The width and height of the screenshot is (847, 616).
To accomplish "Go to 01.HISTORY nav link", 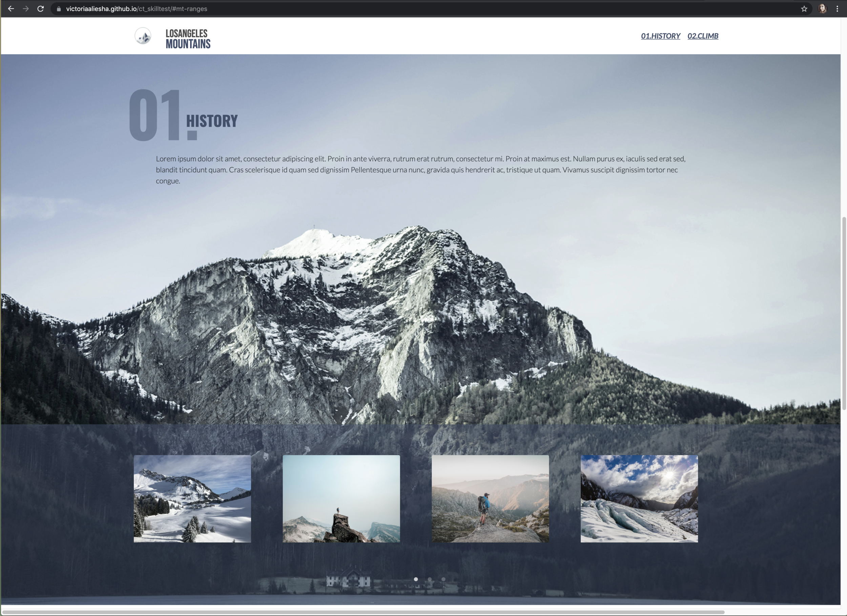I will (x=660, y=36).
